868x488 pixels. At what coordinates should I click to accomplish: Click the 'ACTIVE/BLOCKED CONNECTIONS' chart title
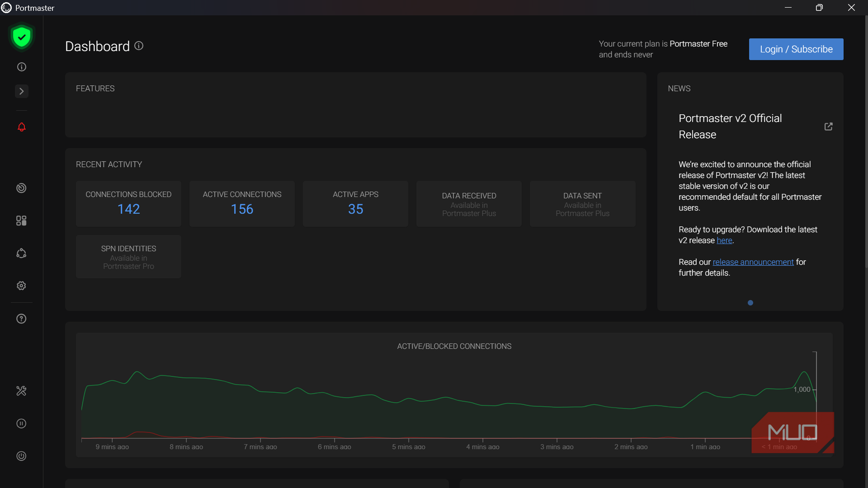coord(454,346)
